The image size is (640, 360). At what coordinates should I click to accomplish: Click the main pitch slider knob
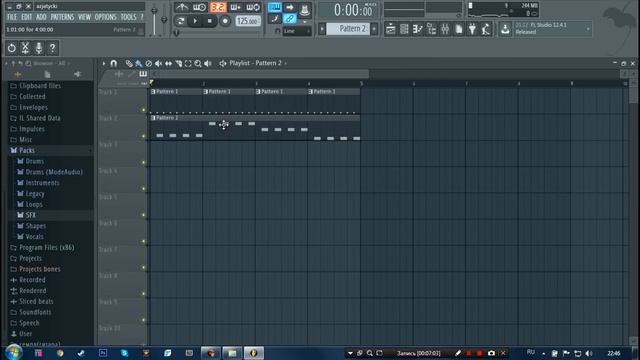coord(164,19)
